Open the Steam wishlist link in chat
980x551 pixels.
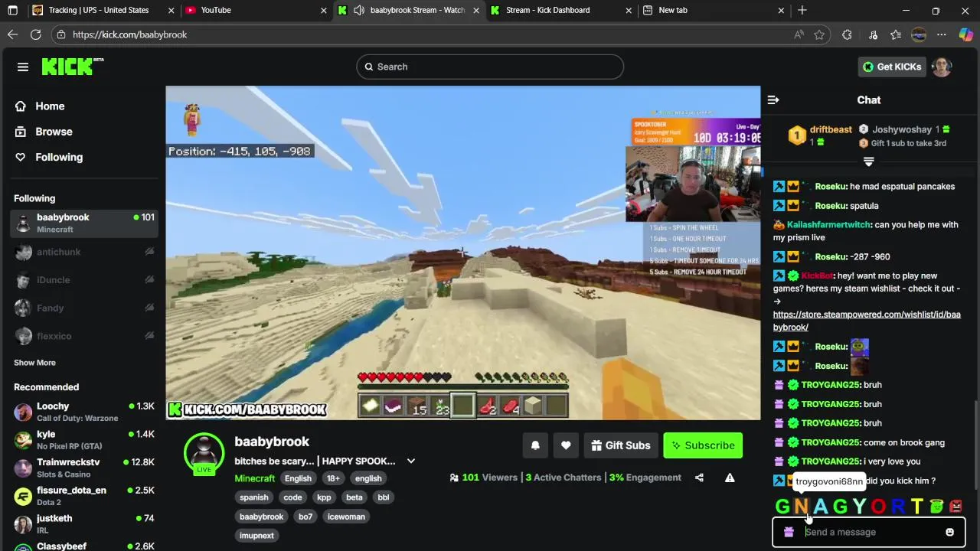pyautogui.click(x=867, y=321)
